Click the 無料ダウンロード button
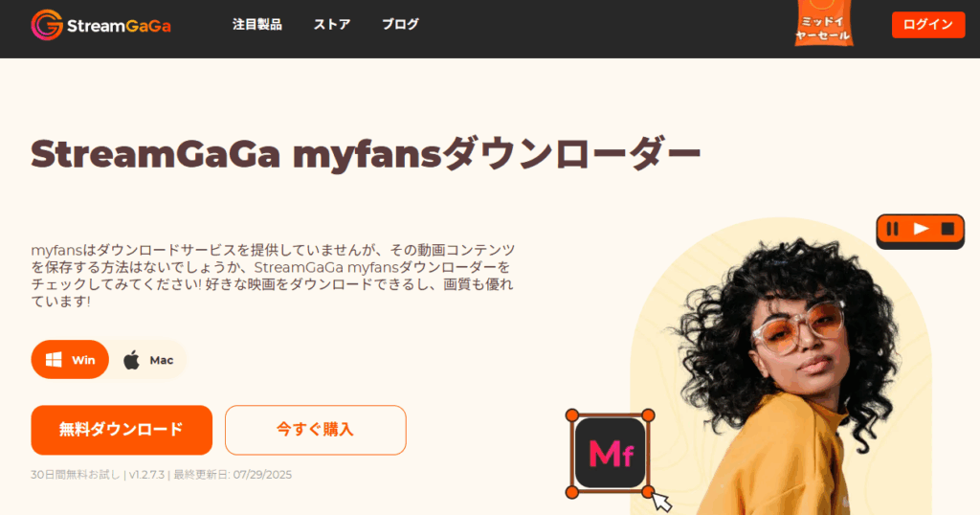The height and width of the screenshot is (515, 980). pos(122,430)
